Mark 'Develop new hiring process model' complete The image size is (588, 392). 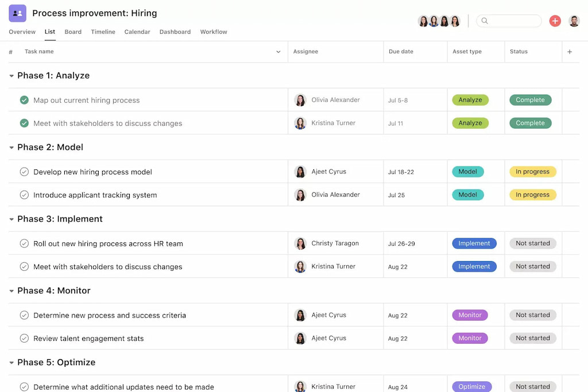click(24, 172)
